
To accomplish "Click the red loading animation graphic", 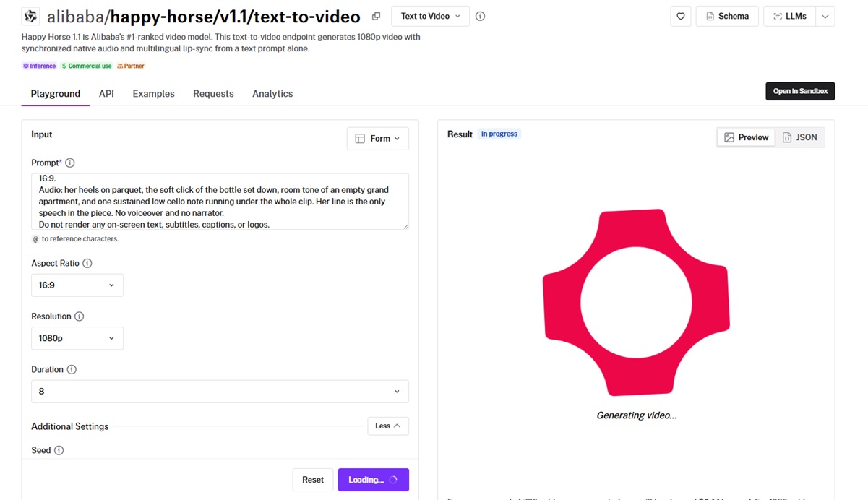I will coord(636,302).
